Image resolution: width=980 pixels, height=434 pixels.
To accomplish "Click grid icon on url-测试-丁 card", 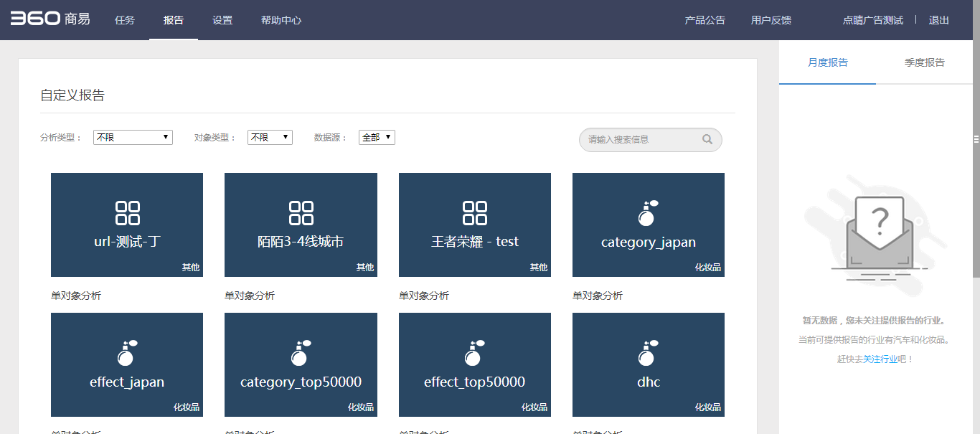I will [x=127, y=213].
